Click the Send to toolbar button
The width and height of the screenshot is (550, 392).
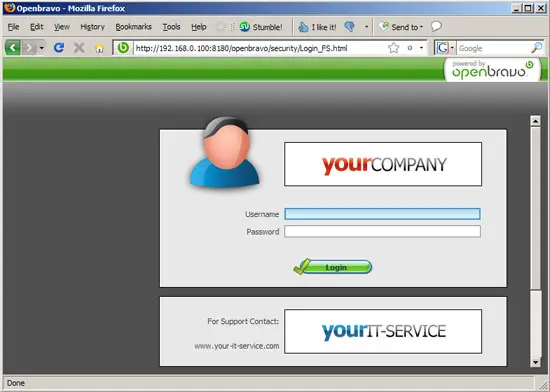tap(401, 27)
